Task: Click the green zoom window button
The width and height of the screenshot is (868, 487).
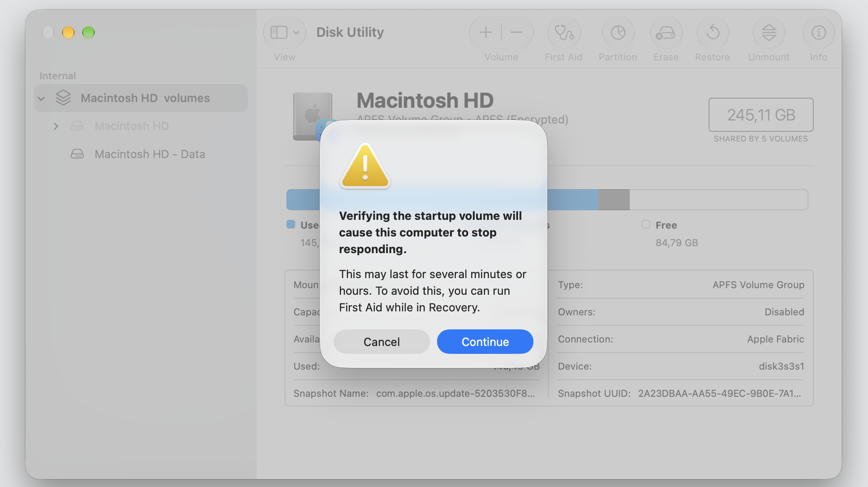Action: (88, 32)
